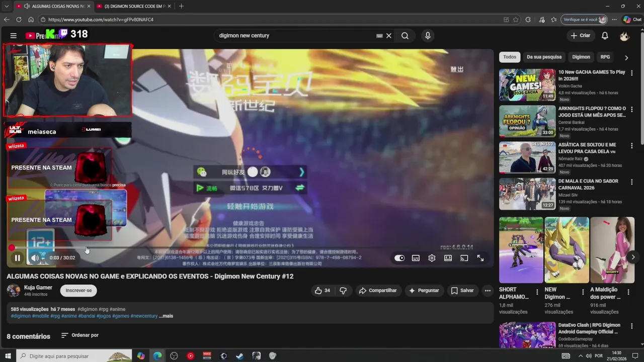Go back to previous page

click(7, 20)
